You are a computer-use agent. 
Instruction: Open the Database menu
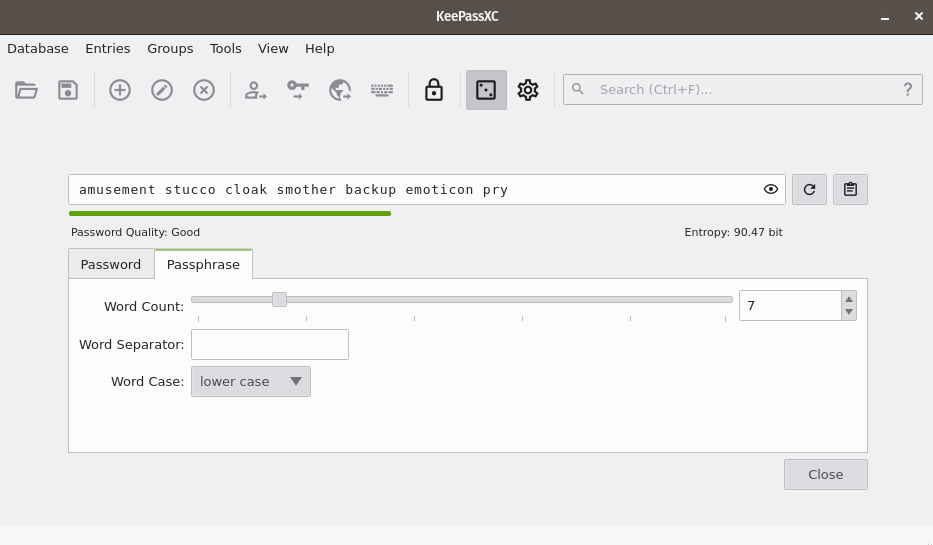tap(37, 49)
